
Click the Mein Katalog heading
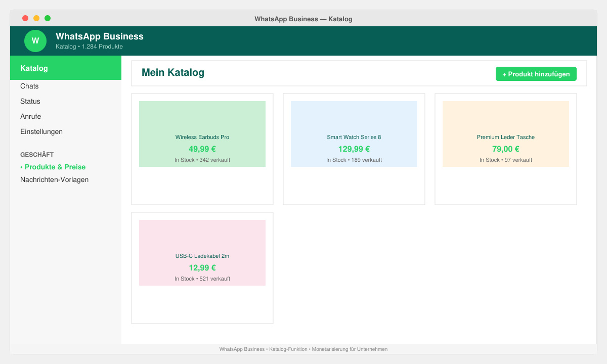[173, 73]
